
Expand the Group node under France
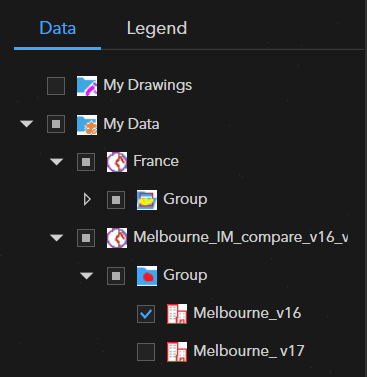(x=87, y=200)
